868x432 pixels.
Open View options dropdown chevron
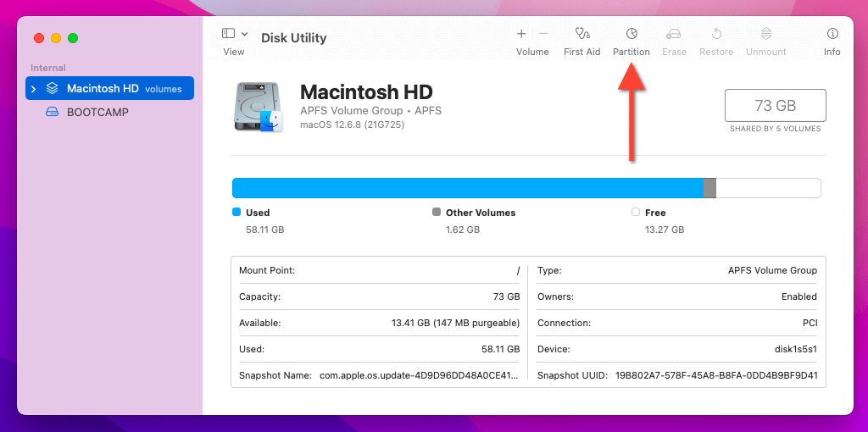(245, 34)
